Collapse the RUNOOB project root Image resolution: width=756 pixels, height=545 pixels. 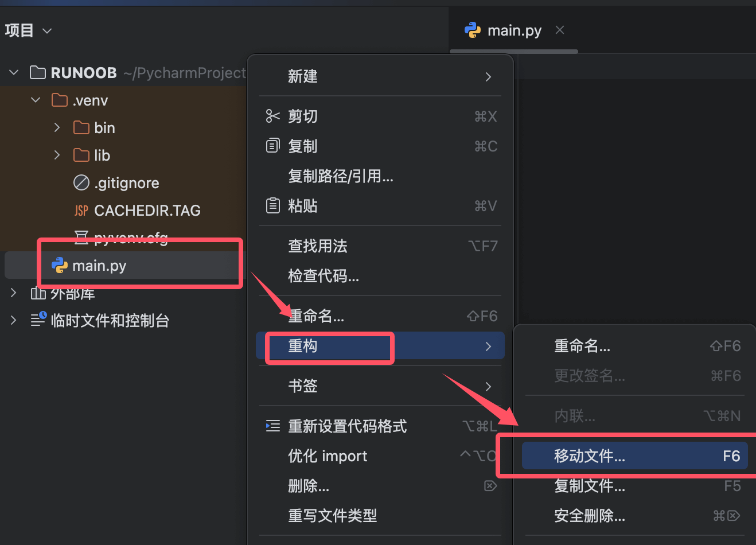pos(14,72)
